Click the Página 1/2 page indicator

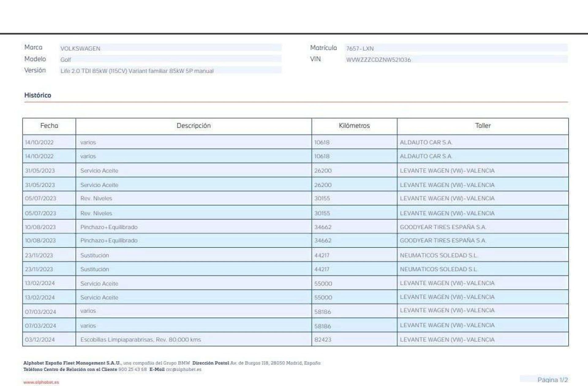[552, 380]
